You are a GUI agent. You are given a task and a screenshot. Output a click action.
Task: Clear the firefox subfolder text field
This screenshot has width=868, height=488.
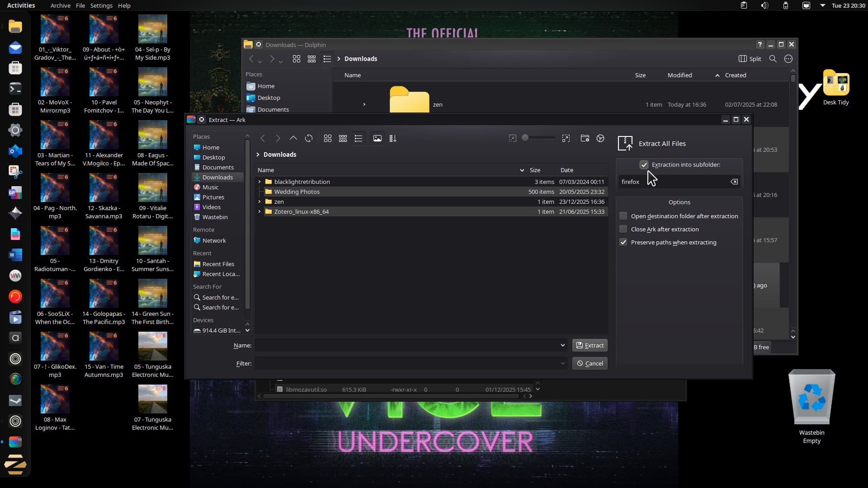(x=734, y=182)
